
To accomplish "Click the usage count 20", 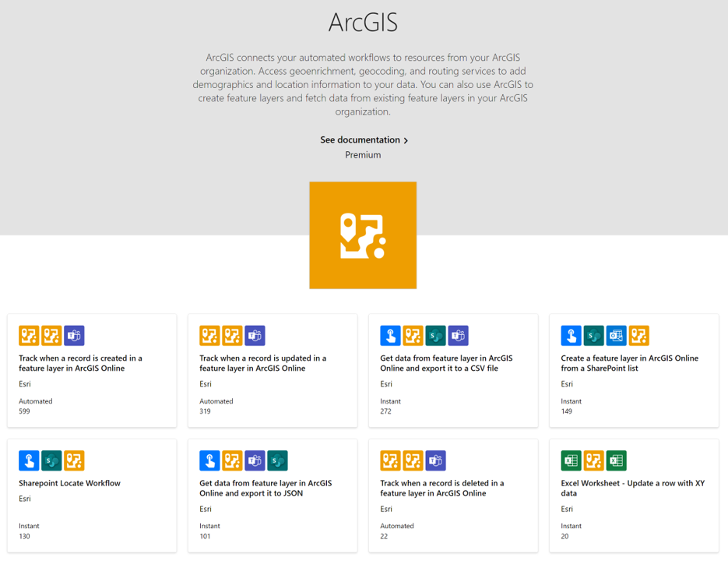I will [564, 536].
